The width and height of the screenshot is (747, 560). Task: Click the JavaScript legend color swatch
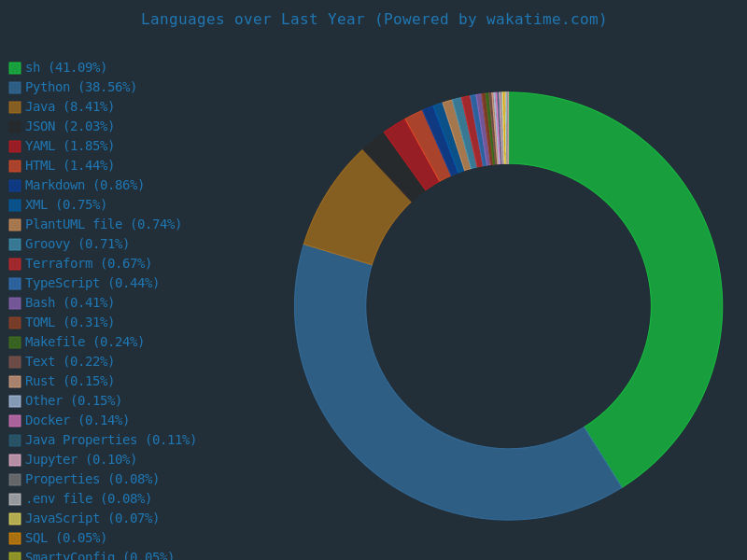pos(15,519)
